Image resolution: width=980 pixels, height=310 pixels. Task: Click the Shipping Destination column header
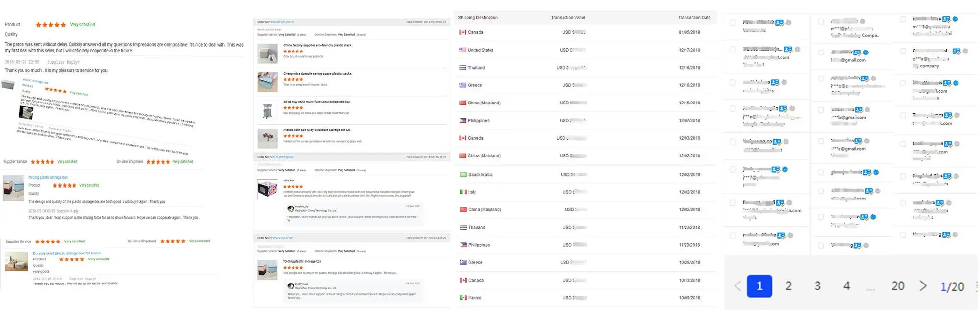tap(478, 18)
